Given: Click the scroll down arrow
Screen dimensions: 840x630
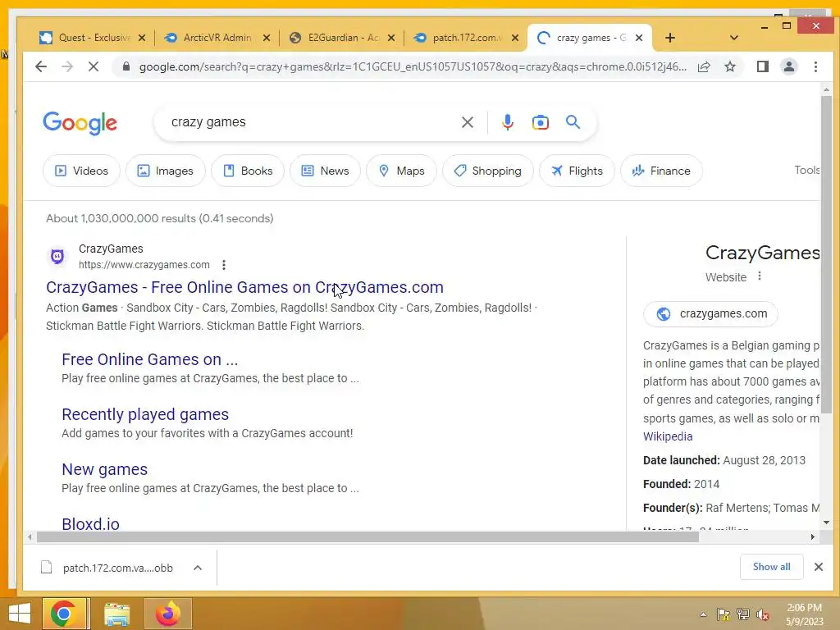Looking at the screenshot, I should point(827,523).
